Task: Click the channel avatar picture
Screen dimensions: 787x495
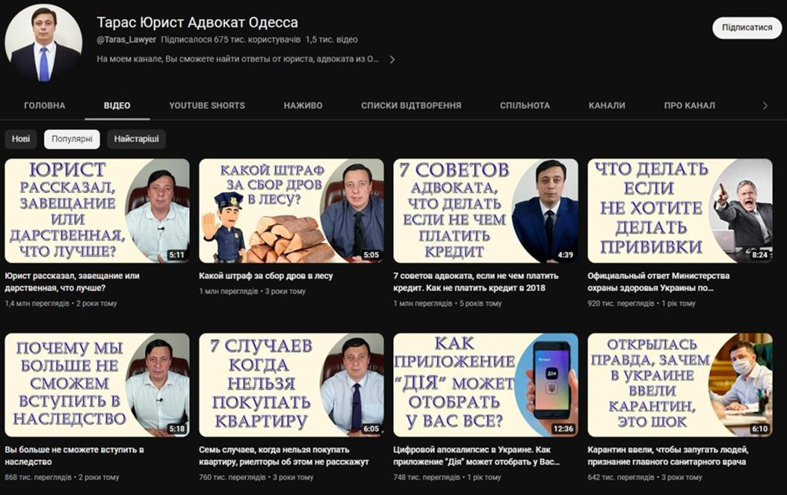Action: point(43,42)
